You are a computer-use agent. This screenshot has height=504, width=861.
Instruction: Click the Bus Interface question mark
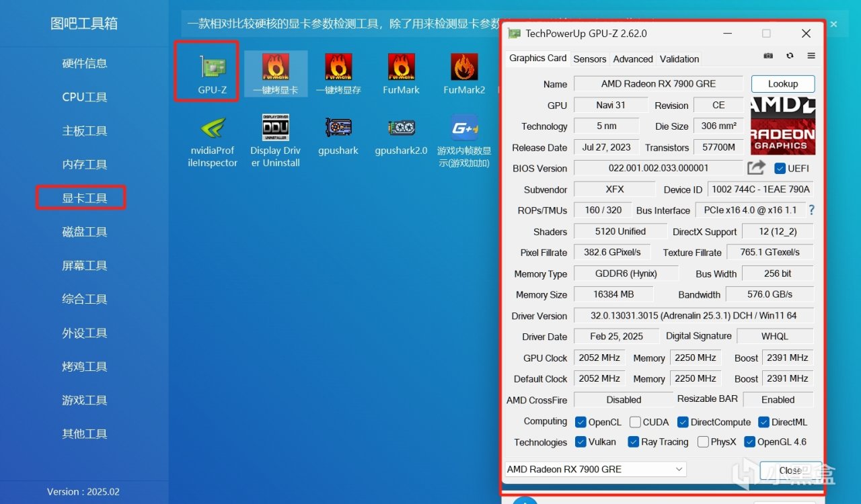811,210
